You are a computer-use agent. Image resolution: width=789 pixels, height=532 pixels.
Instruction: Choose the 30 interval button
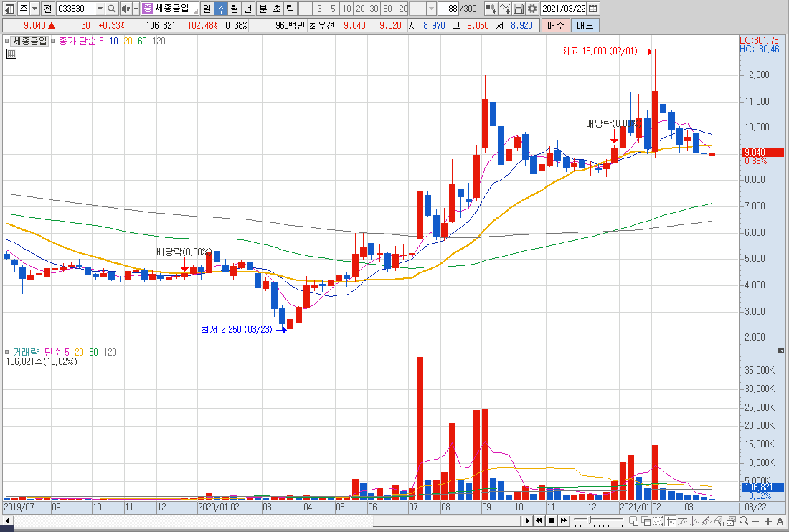pyautogui.click(x=374, y=9)
